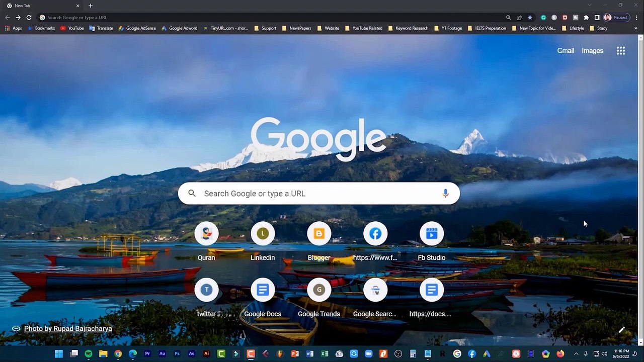Open the https://docs.... shortcut tile
The image size is (644, 362).
click(x=432, y=299)
